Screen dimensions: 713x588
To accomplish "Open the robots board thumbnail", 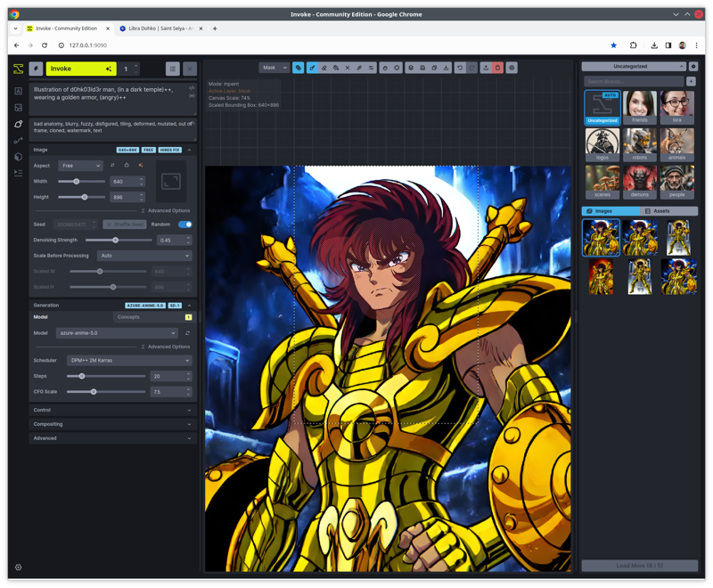I will [640, 144].
